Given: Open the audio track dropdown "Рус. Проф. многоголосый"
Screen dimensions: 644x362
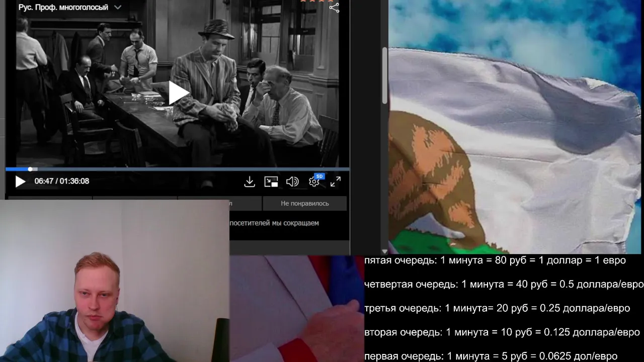Looking at the screenshot, I should point(69,8).
